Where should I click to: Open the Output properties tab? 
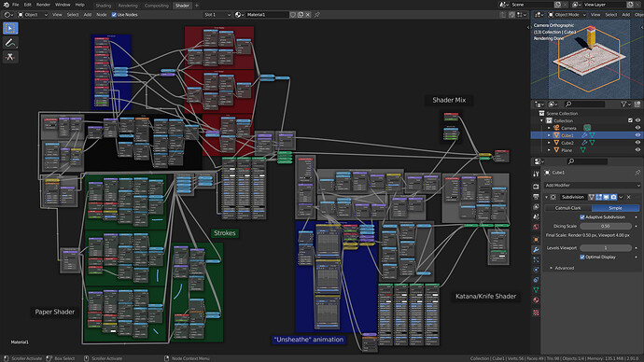pos(536,197)
